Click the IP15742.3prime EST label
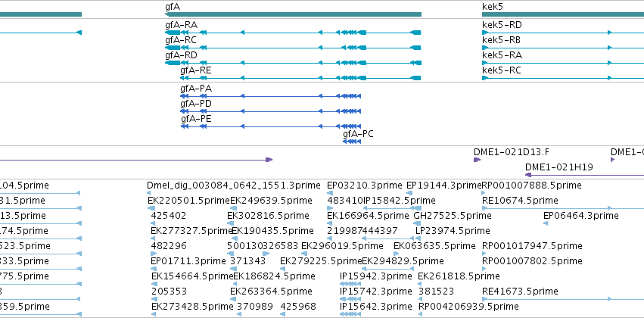 376,291
